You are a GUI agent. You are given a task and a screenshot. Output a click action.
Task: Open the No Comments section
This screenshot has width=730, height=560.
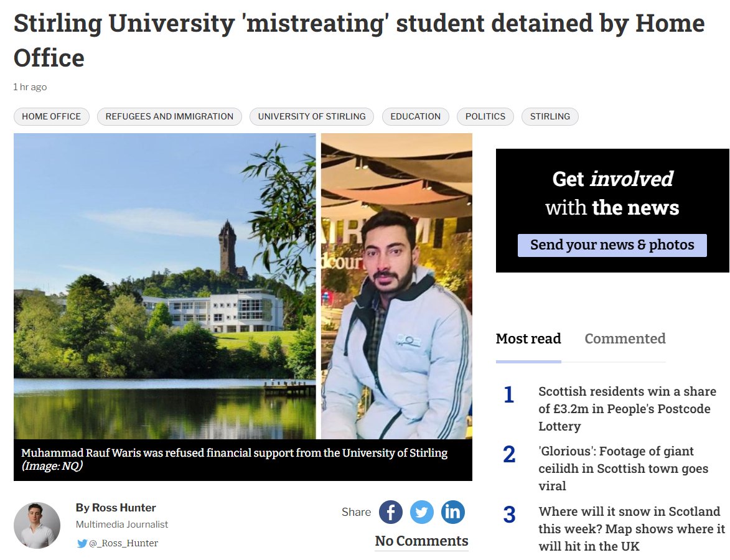[x=421, y=541]
